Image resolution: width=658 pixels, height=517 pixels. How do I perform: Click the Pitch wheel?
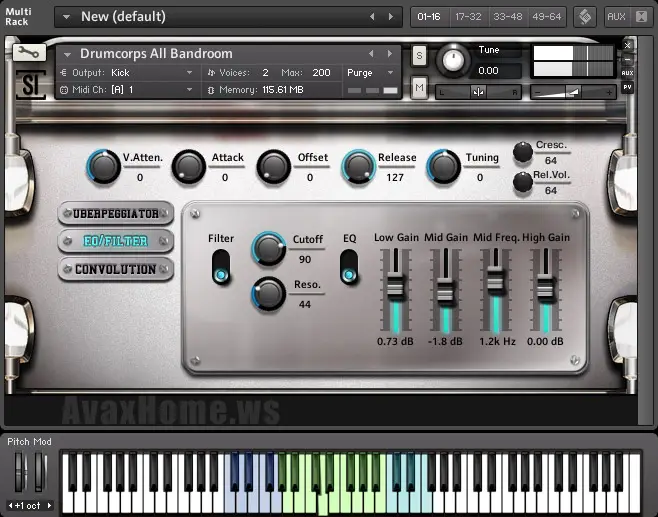pos(19,471)
